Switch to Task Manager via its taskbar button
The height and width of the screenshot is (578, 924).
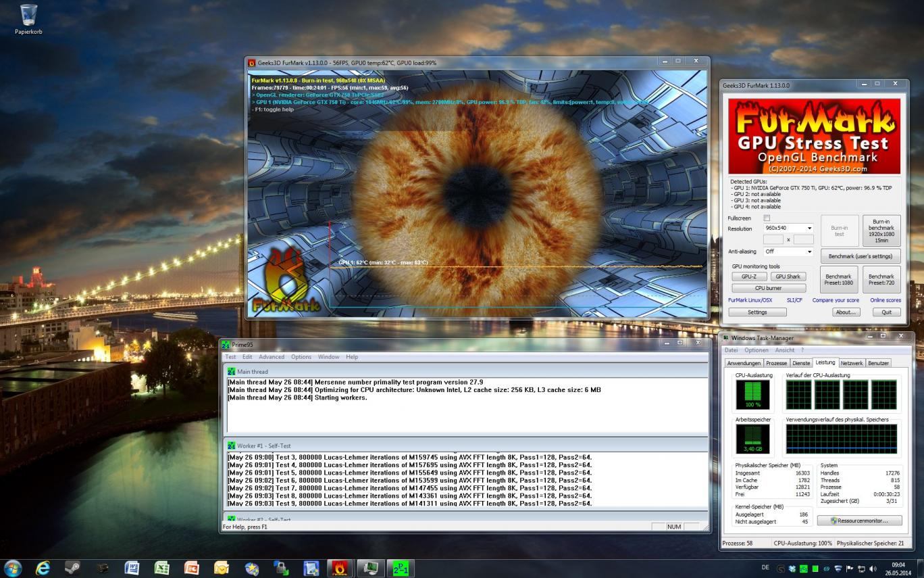370,569
